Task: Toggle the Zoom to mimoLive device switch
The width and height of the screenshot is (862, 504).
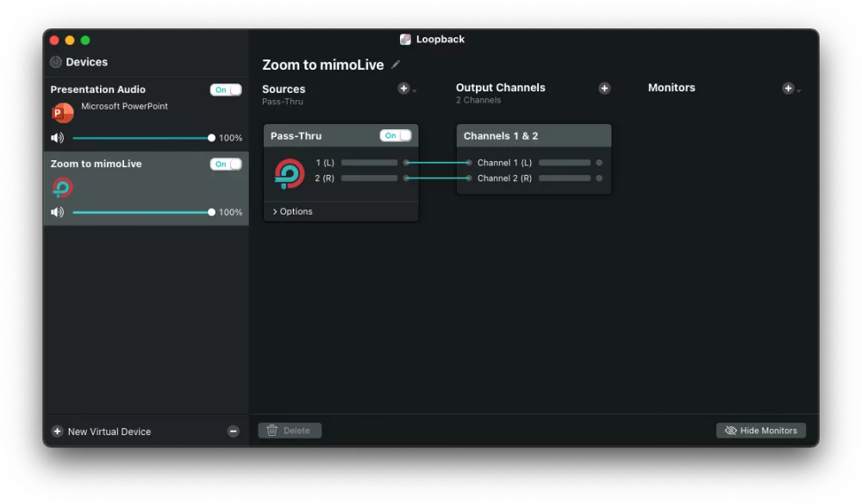Action: (x=225, y=164)
